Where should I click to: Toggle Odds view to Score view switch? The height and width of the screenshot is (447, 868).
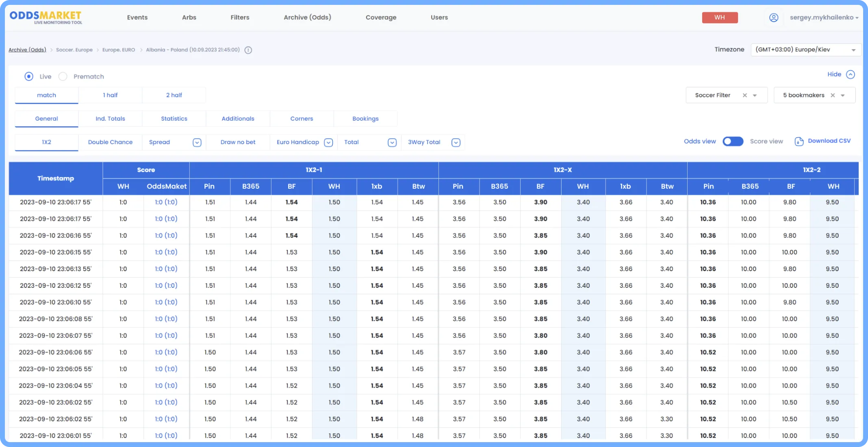click(733, 141)
